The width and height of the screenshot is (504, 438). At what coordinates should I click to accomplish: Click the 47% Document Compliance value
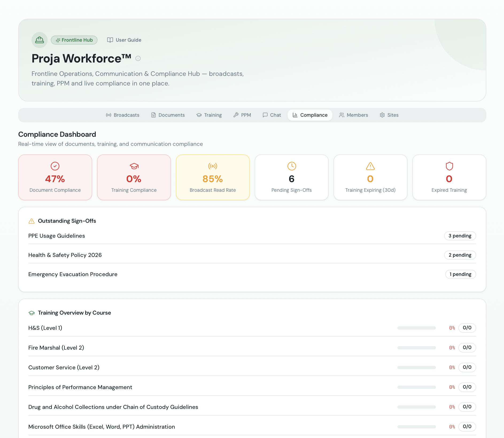(x=55, y=179)
